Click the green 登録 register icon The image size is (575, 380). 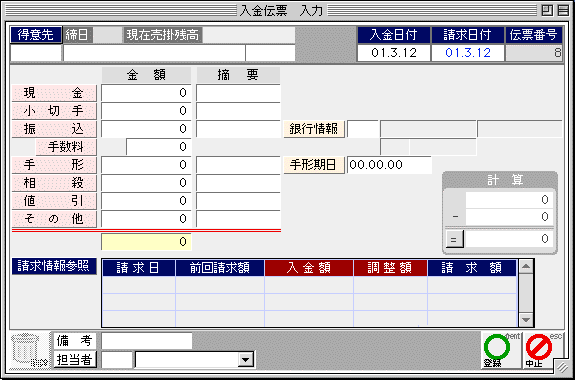pos(501,350)
